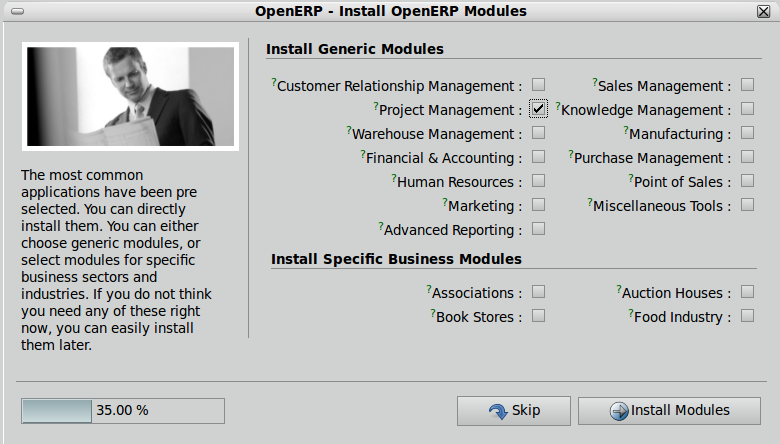Click help mark beside Sales Management
Screen dimensions: 780x444
point(594,83)
